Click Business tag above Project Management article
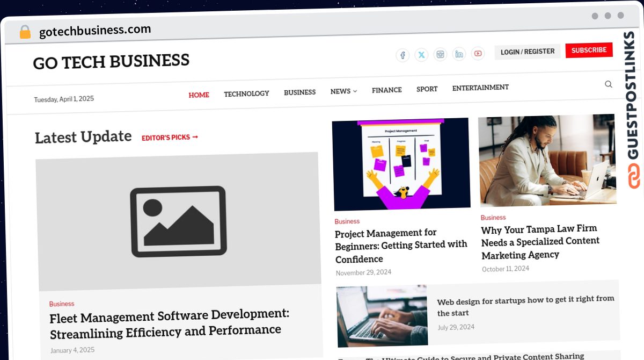 pyautogui.click(x=347, y=221)
